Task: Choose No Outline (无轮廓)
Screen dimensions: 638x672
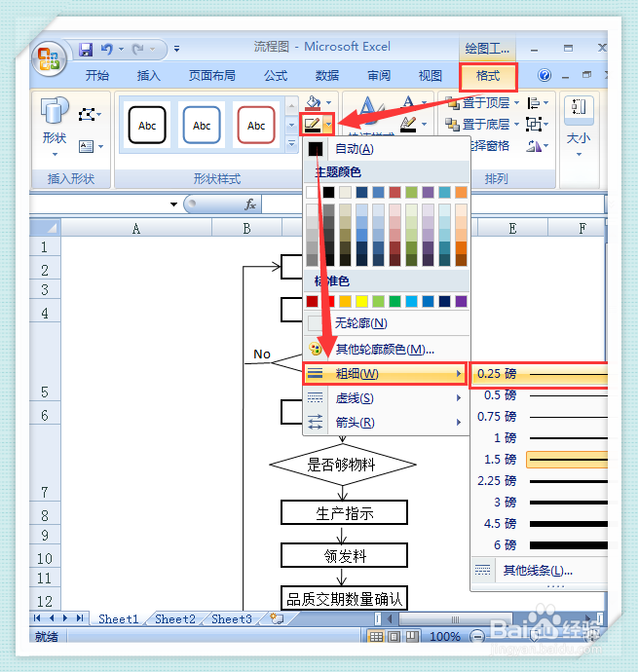Action: coord(387,323)
